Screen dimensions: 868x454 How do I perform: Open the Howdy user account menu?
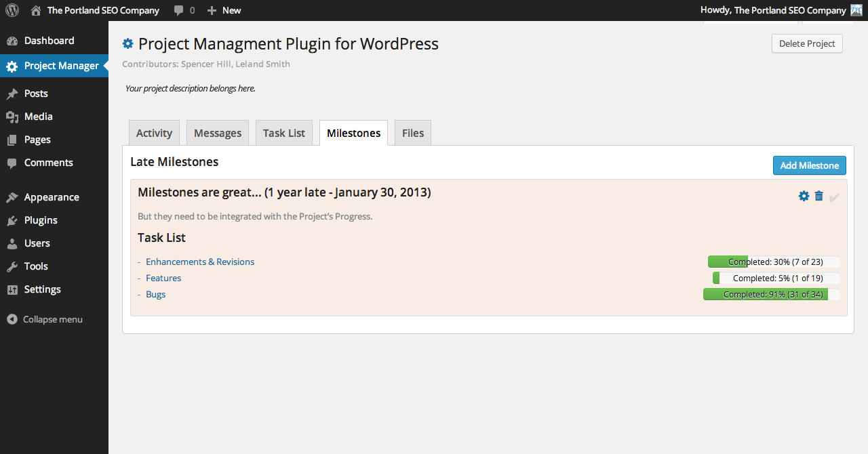pyautogui.click(x=772, y=10)
